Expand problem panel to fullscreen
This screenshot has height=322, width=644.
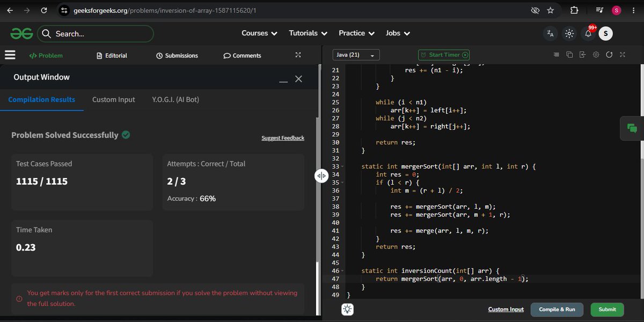(x=298, y=55)
